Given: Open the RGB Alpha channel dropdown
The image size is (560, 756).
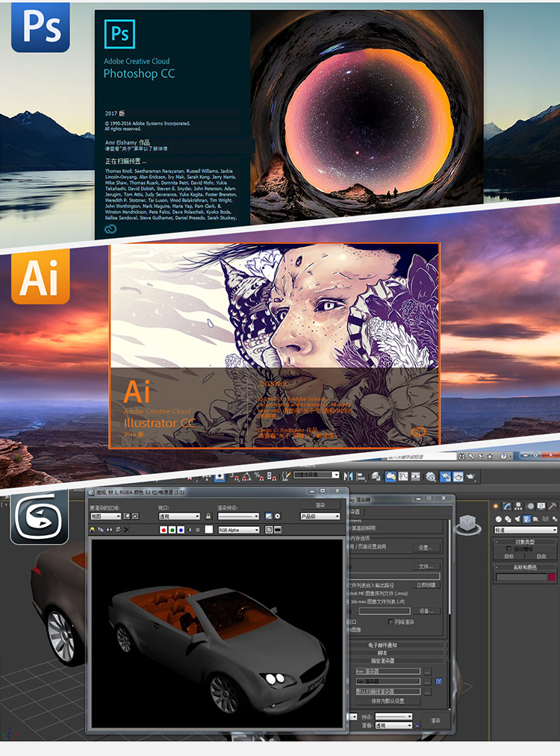Looking at the screenshot, I should [x=239, y=530].
